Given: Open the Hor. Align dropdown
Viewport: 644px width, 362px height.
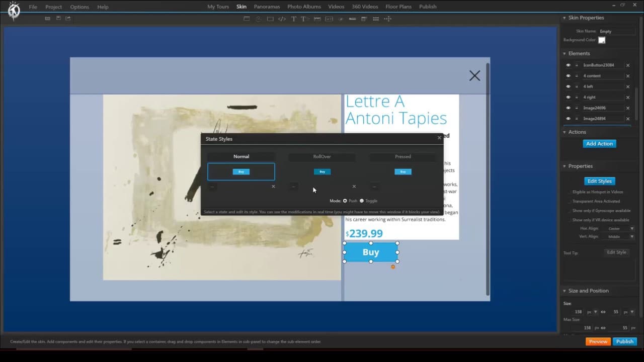Looking at the screenshot, I should click(x=619, y=229).
